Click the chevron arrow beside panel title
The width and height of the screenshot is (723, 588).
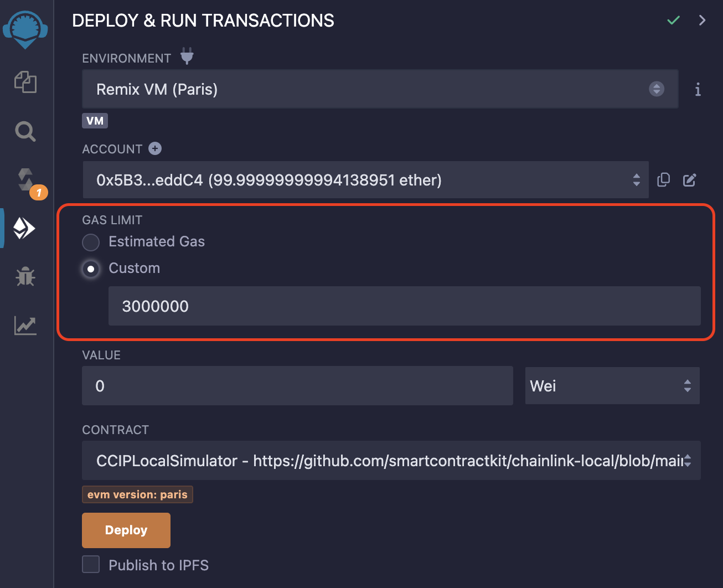click(x=702, y=20)
